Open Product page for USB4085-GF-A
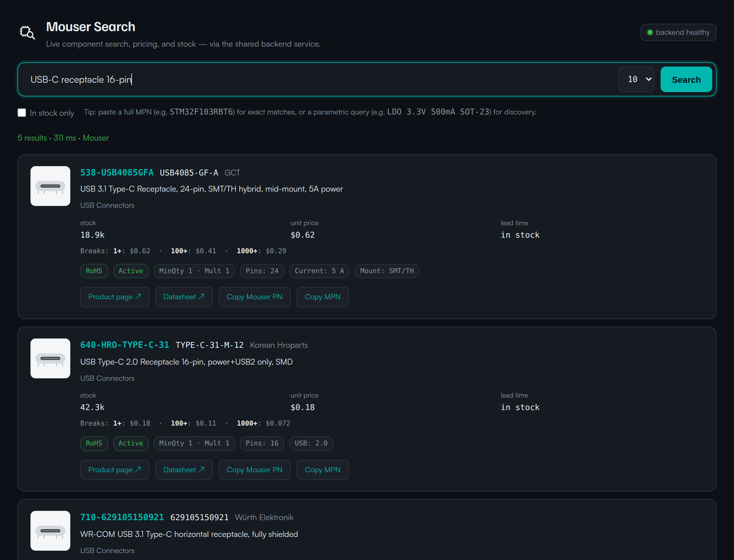734x560 pixels. click(x=115, y=297)
